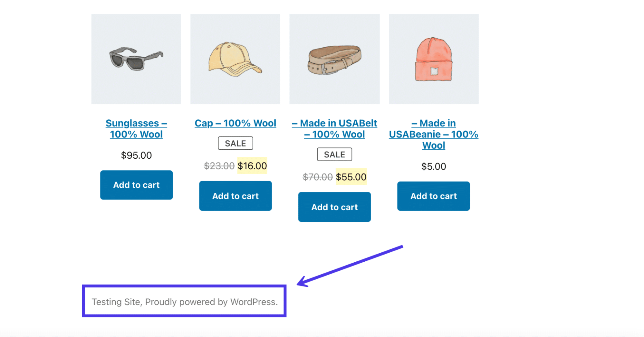Open the yellow cap product image

tap(235, 59)
